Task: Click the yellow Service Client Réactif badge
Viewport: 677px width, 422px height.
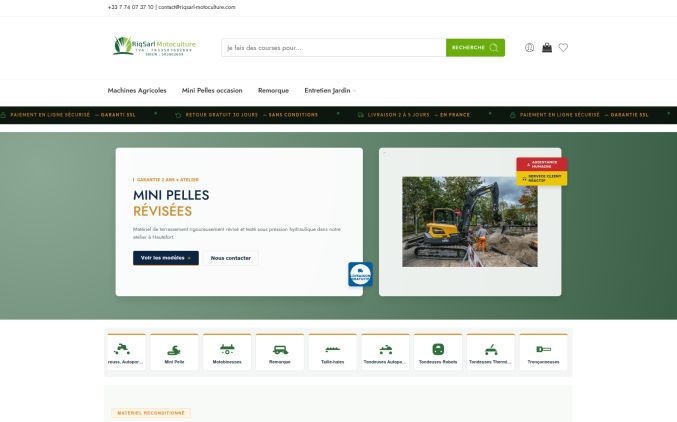Action: [542, 178]
